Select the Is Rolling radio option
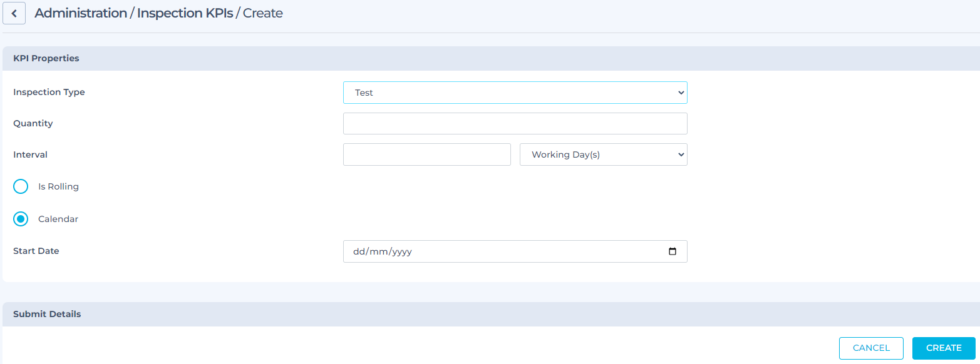The height and width of the screenshot is (364, 980). click(21, 186)
